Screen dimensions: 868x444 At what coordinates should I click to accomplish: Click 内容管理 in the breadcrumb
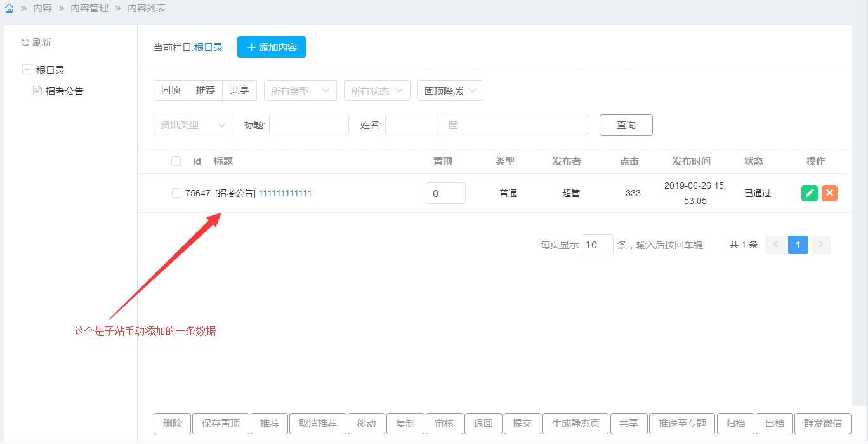pos(89,8)
